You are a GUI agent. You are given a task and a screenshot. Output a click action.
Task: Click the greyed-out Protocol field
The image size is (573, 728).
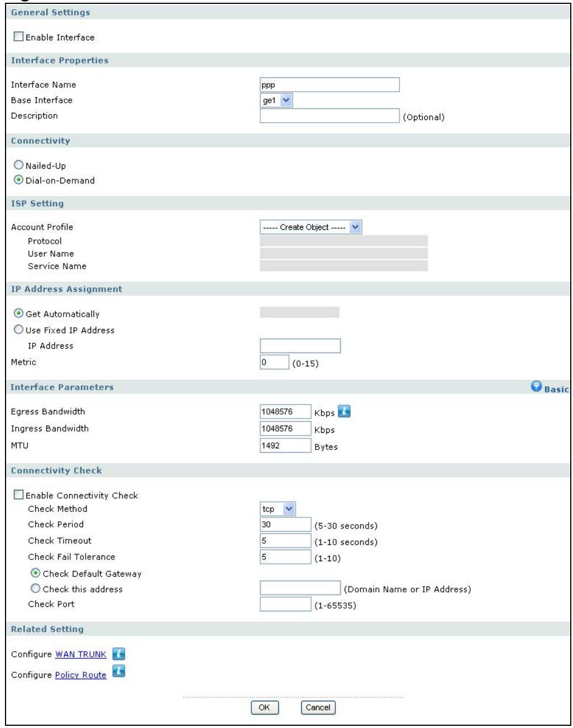click(344, 241)
